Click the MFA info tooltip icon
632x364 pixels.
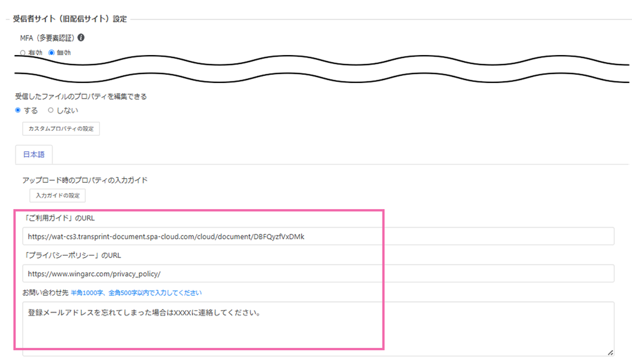[x=81, y=38]
